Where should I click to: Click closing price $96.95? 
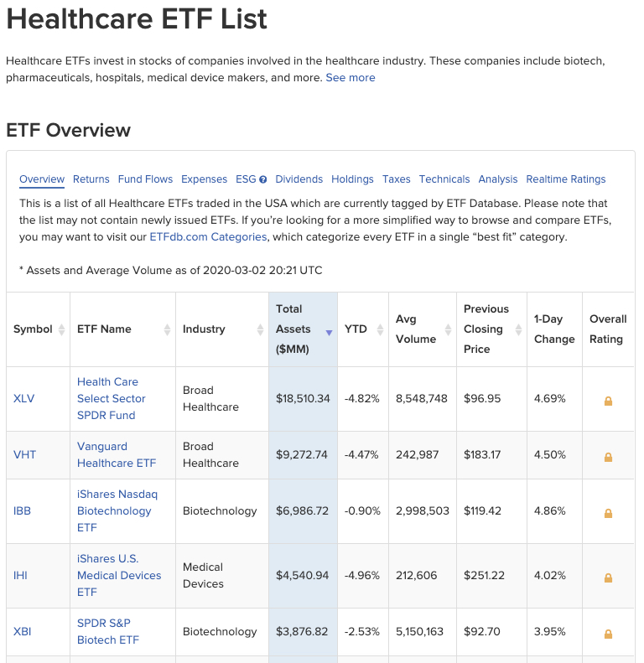click(x=482, y=398)
